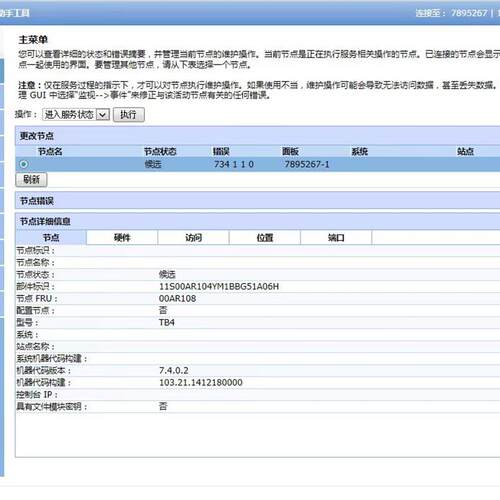Click the 面板 column header
Screen dimensions: 500x500
[x=290, y=152]
